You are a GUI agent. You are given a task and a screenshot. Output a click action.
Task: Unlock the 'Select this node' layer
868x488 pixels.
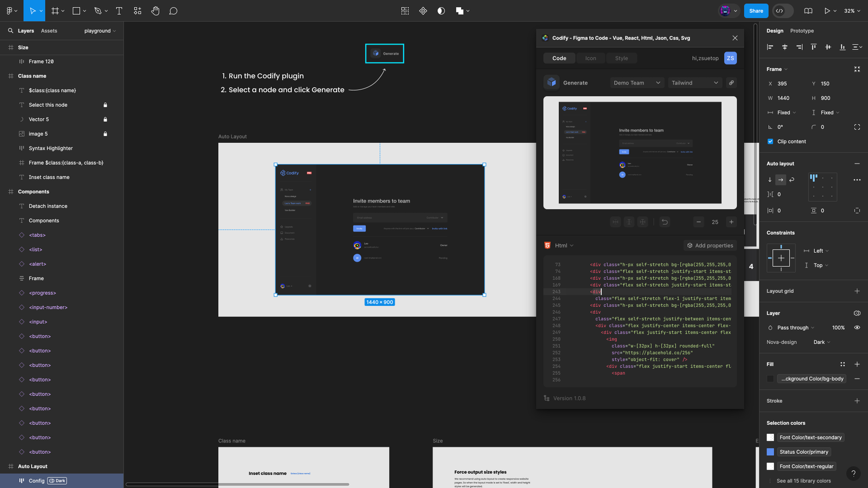[105, 105]
